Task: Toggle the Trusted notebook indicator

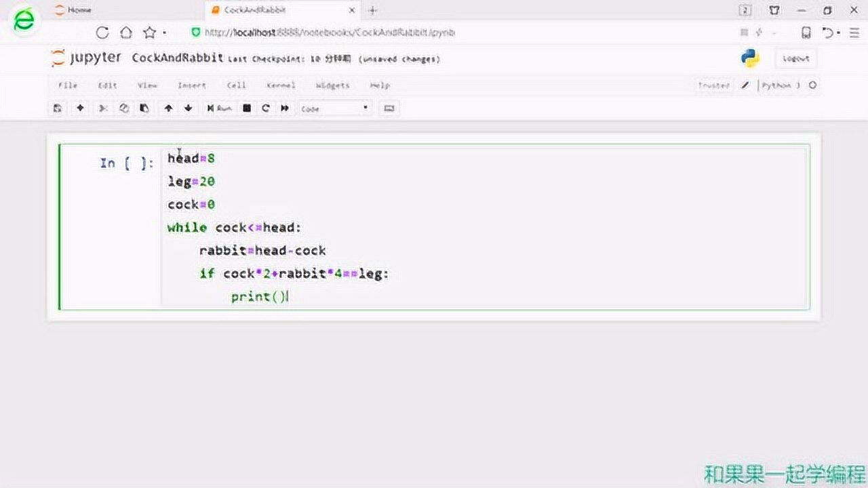Action: (713, 85)
